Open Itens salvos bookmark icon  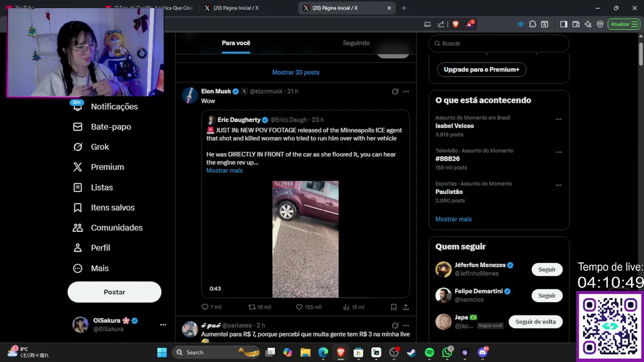coord(77,208)
